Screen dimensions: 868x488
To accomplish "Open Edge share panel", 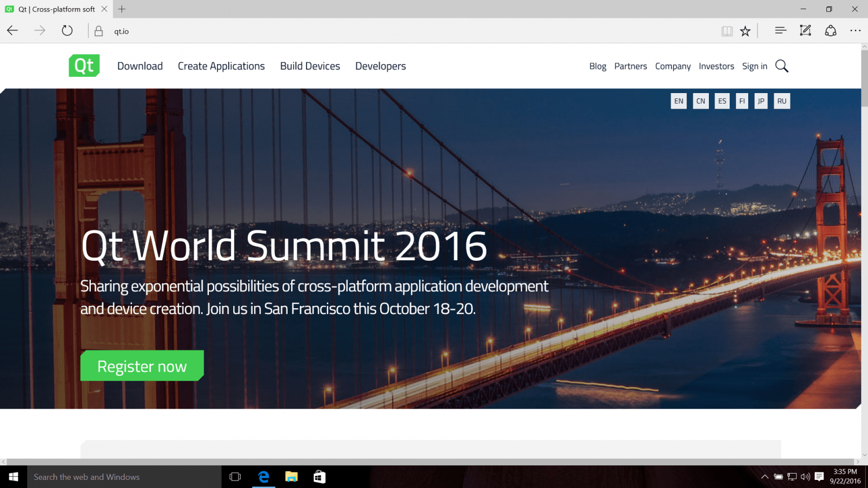I will point(830,31).
